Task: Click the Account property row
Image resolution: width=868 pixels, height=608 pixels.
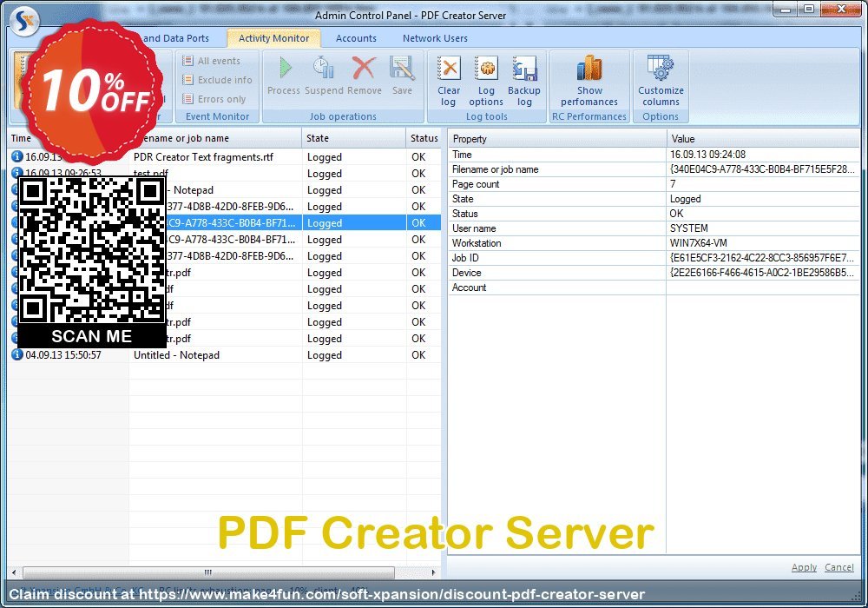Action: [x=654, y=287]
